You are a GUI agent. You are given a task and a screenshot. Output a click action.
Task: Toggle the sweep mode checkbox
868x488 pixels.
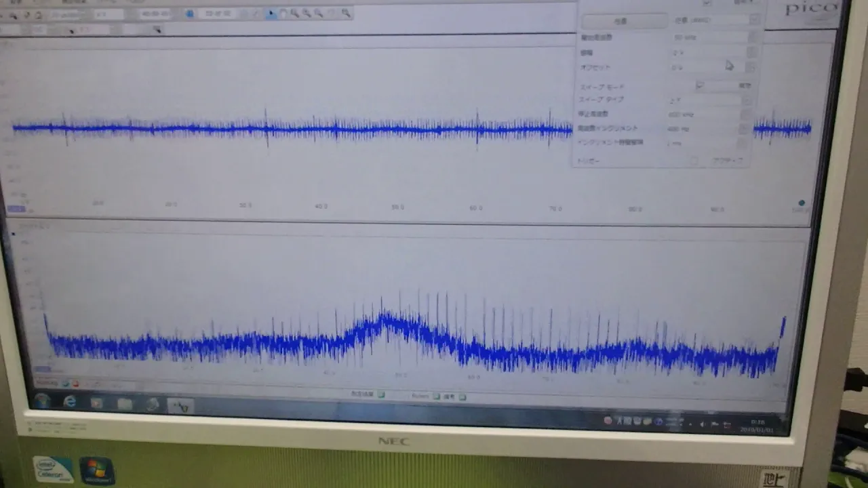(700, 85)
